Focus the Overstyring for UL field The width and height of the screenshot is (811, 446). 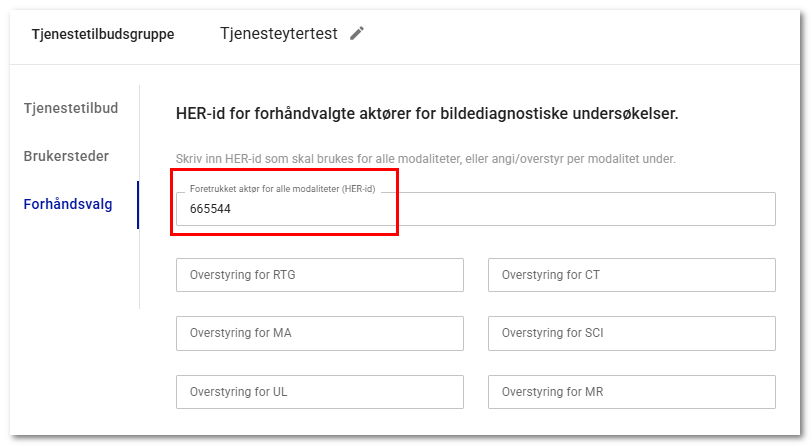click(319, 392)
